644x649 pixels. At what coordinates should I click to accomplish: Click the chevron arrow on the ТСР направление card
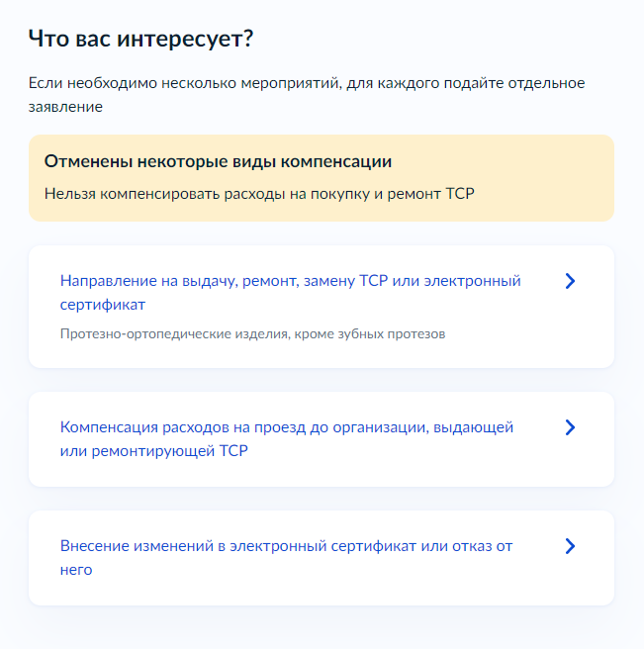pos(570,281)
